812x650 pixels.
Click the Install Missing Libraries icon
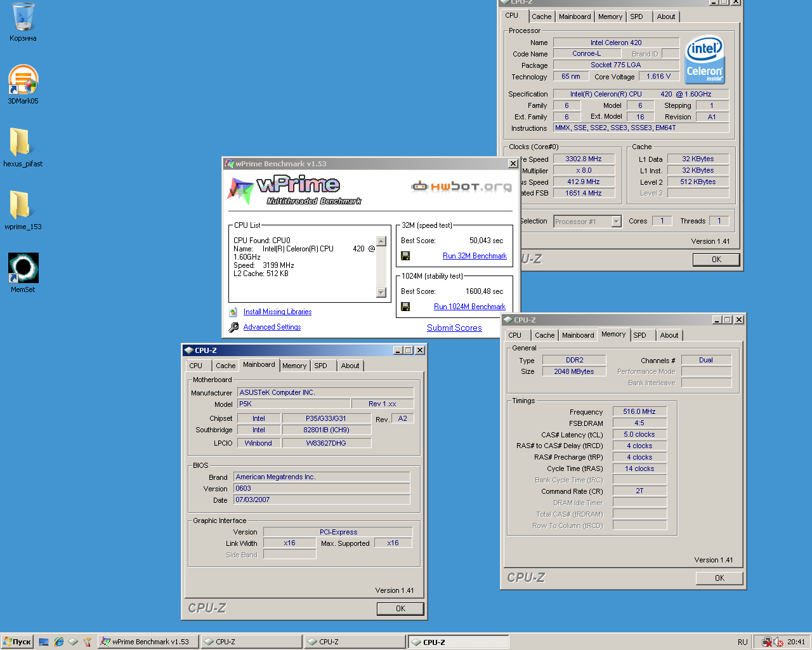[233, 312]
